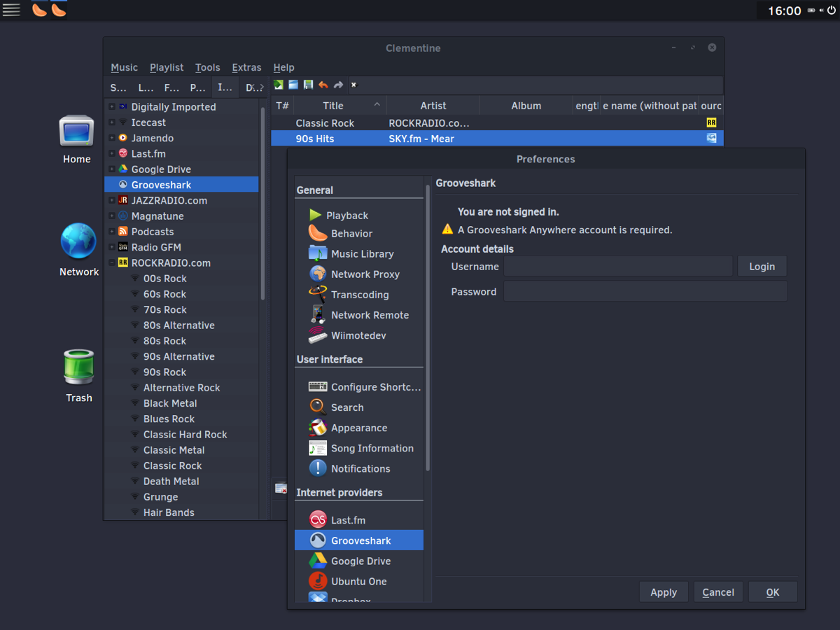
Task: Expand the Magnatune tree node
Action: coord(112,216)
